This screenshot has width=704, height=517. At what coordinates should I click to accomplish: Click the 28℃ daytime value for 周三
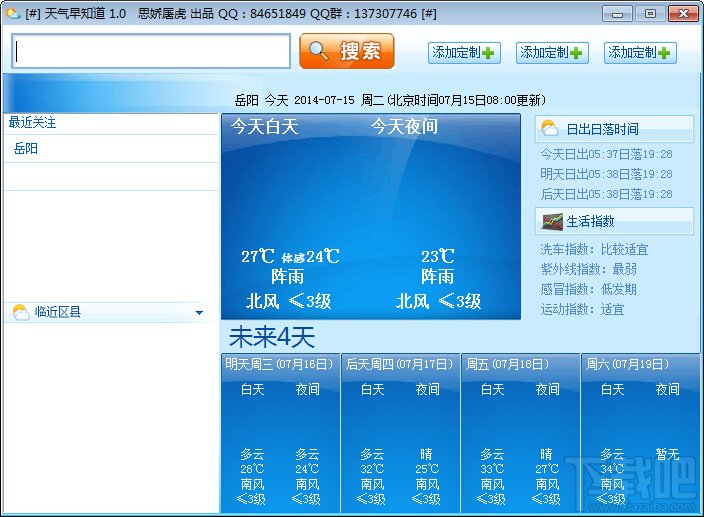(x=252, y=469)
